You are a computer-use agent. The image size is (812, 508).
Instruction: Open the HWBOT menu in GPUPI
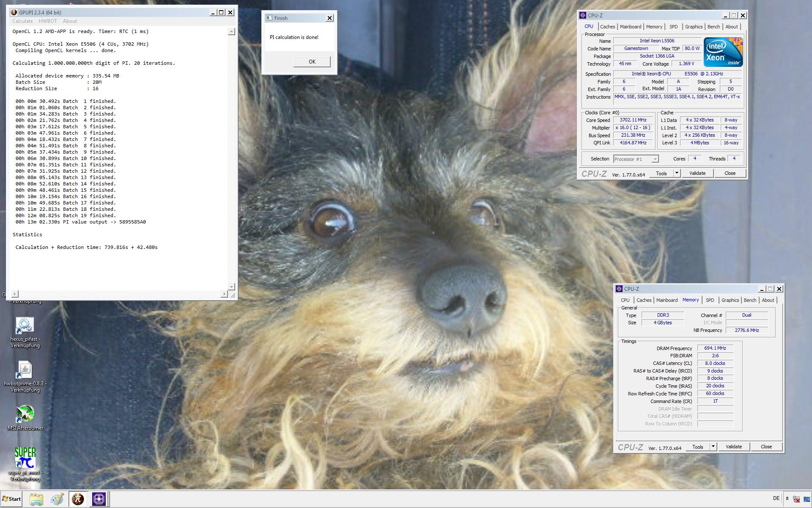[x=48, y=21]
